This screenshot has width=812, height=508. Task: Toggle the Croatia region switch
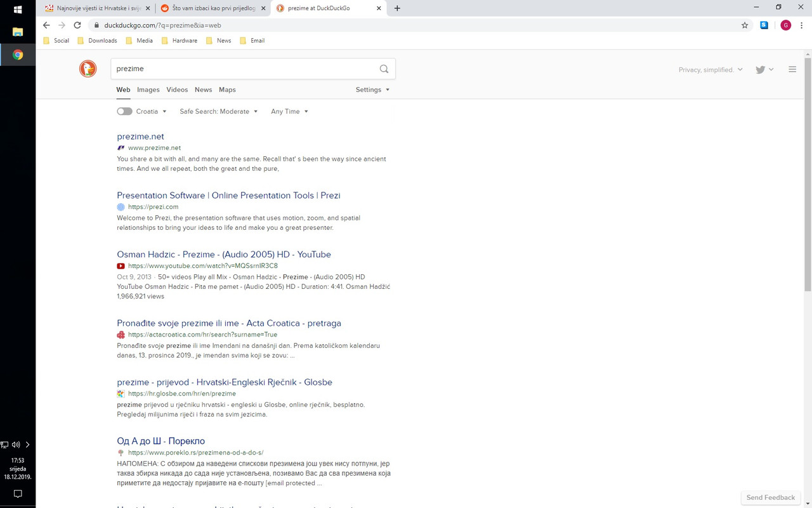tap(124, 110)
